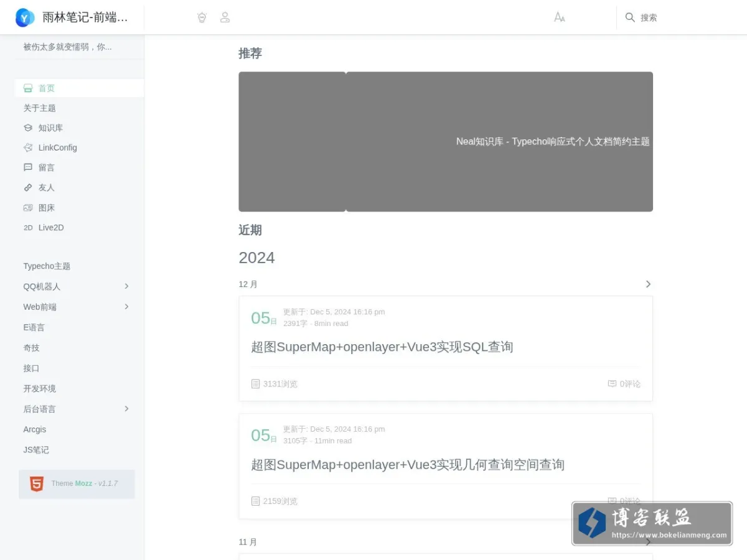Expand the 后台语言 submenu chevron
The height and width of the screenshot is (560, 747).
(126, 409)
